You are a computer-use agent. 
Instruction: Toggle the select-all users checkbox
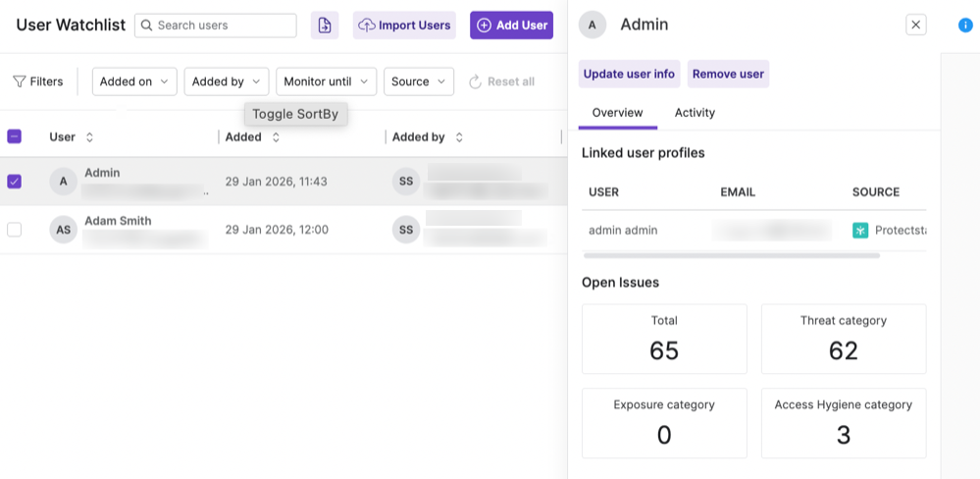point(15,137)
